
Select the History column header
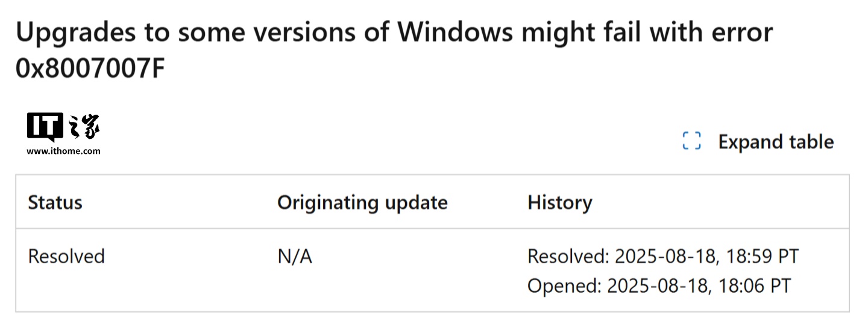[x=559, y=202]
